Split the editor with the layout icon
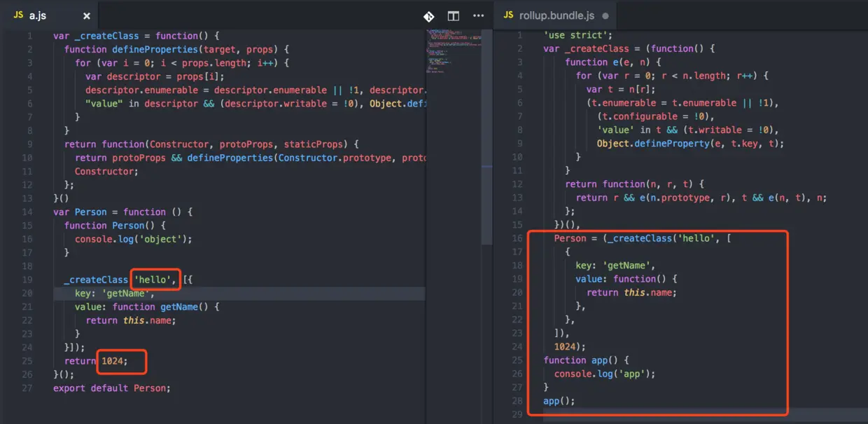This screenshot has height=424, width=868. [x=454, y=16]
